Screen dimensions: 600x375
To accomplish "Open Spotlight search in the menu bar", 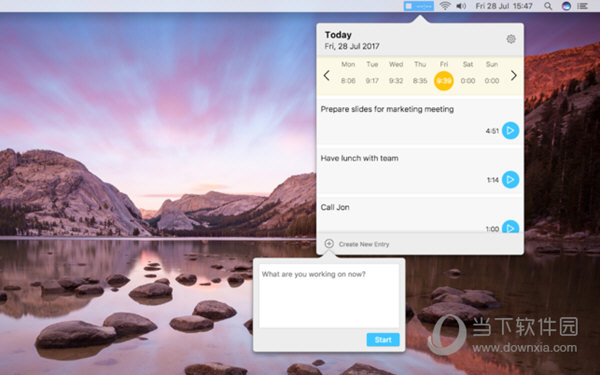I will (x=548, y=6).
